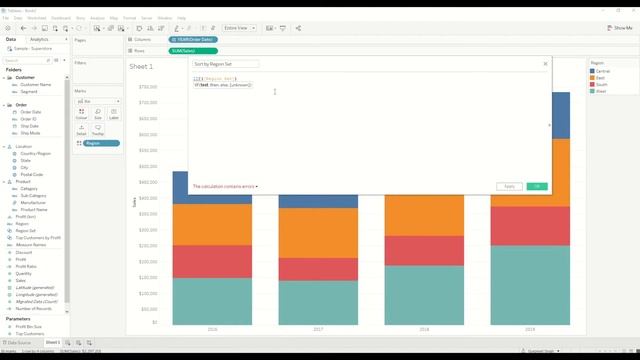Click the Share workbook toolbar icon
Screen dimensions: 640x360
298,28
